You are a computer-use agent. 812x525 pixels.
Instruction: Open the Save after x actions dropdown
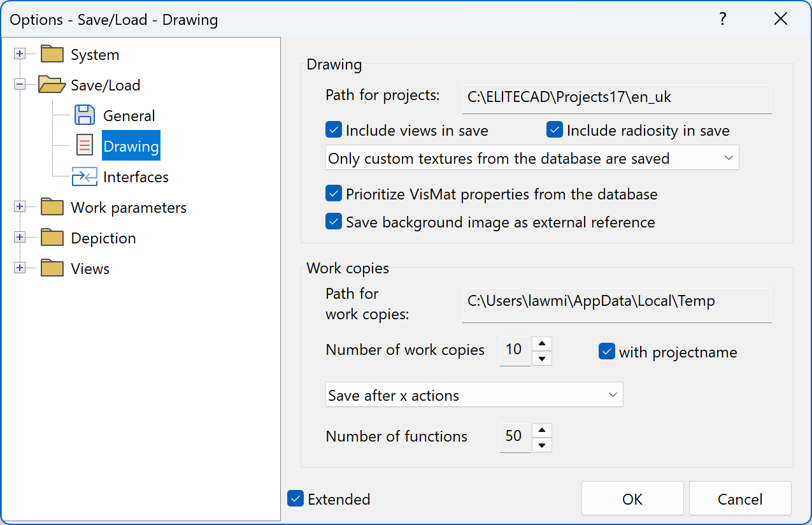pos(613,394)
